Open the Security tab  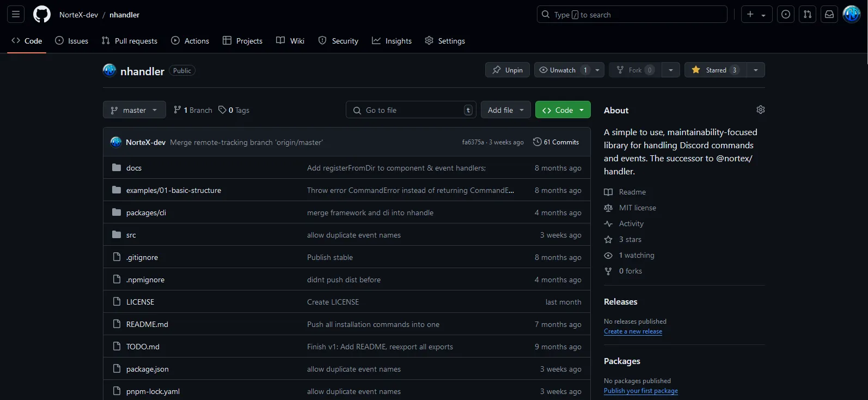(x=339, y=41)
